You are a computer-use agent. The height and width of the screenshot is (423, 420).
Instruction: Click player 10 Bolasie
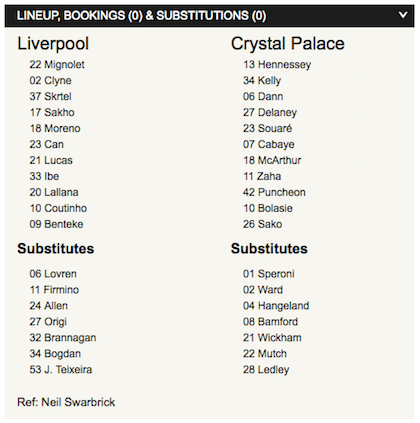click(x=268, y=208)
